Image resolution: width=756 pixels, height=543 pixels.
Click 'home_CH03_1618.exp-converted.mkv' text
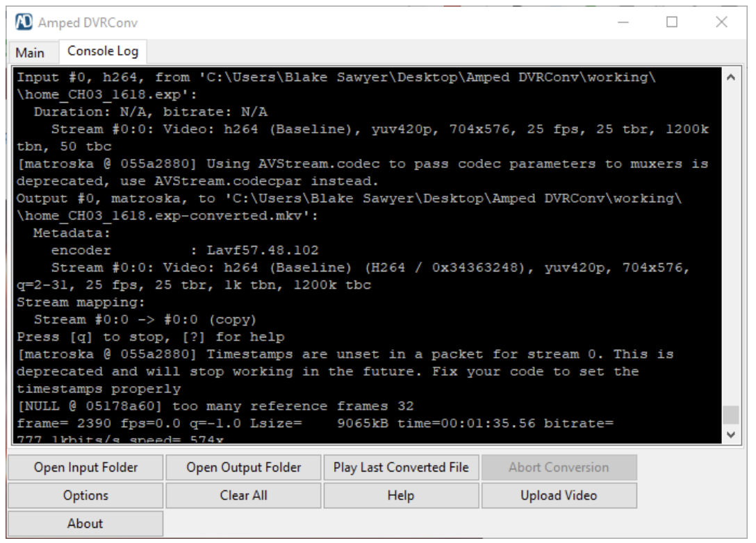[x=163, y=215]
